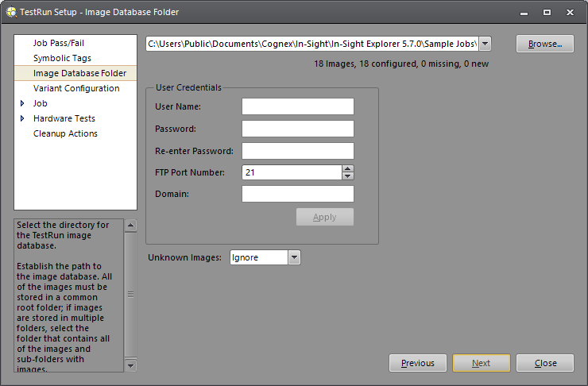Click the Browse button

click(544, 44)
